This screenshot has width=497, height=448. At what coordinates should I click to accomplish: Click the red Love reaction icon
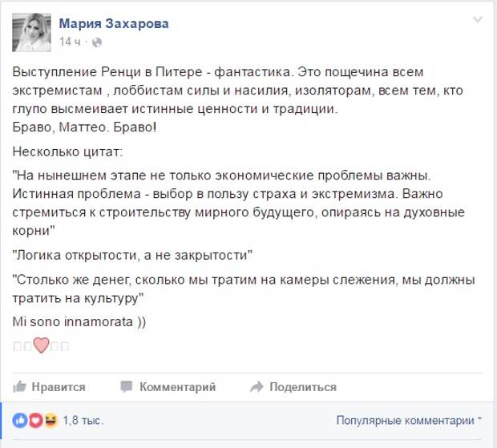point(36,421)
